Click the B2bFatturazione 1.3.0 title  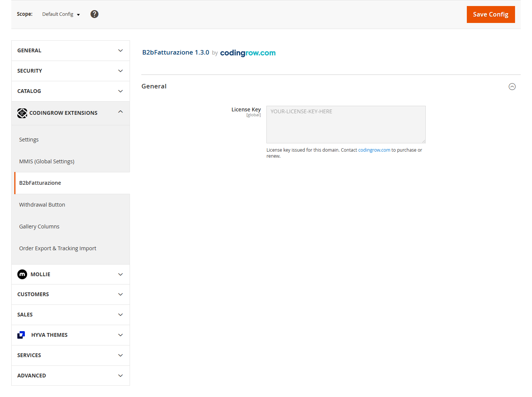[176, 52]
